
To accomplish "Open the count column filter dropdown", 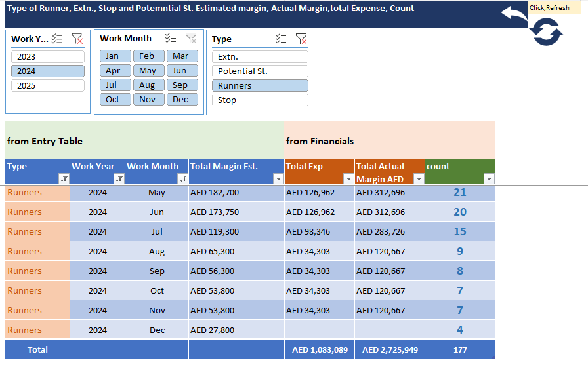I will point(488,179).
